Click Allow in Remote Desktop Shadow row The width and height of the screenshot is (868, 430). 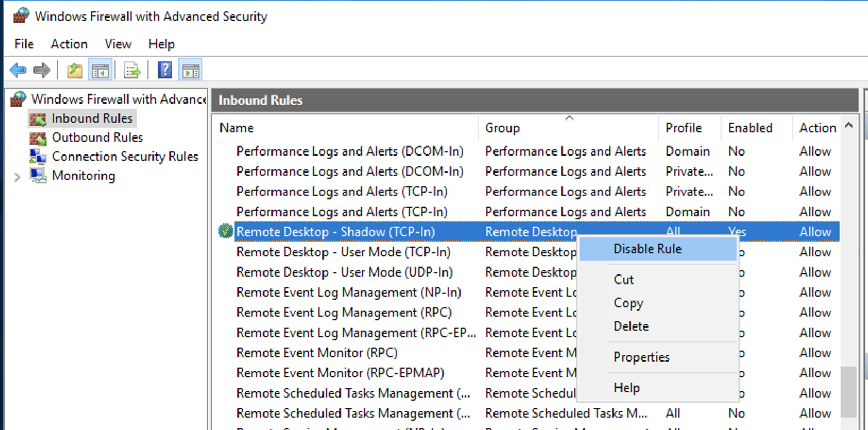[815, 232]
